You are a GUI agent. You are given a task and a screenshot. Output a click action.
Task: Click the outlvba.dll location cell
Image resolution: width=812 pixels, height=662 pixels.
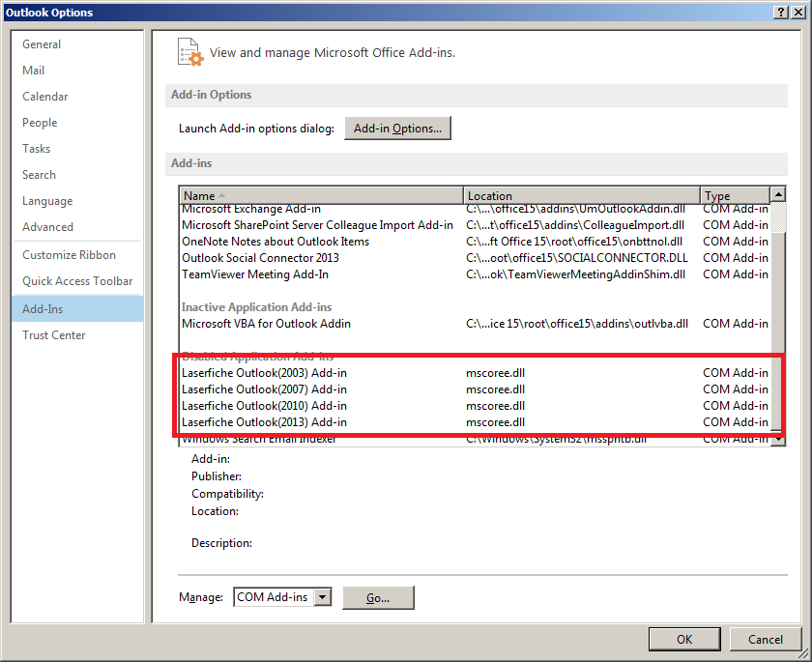[577, 324]
